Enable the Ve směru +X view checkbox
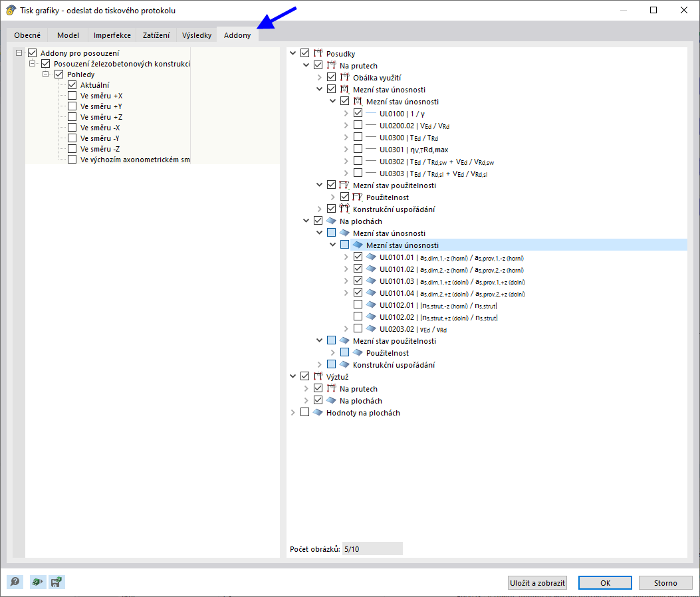 click(72, 96)
